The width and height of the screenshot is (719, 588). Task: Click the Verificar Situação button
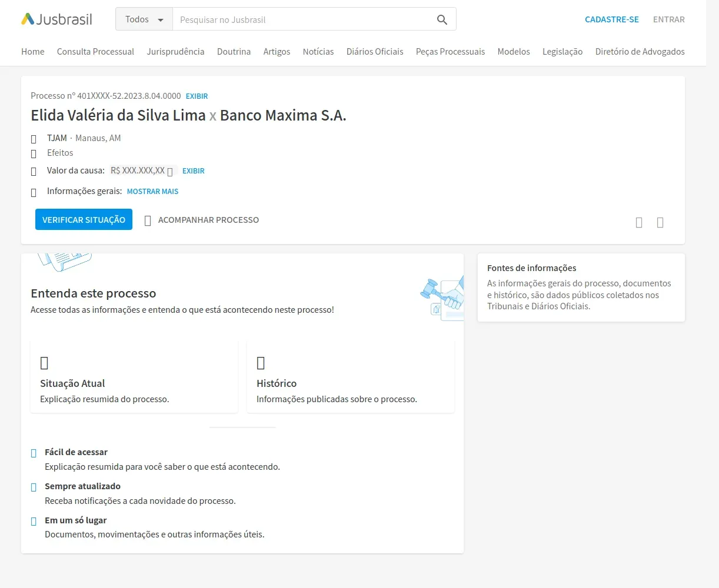[x=84, y=219]
